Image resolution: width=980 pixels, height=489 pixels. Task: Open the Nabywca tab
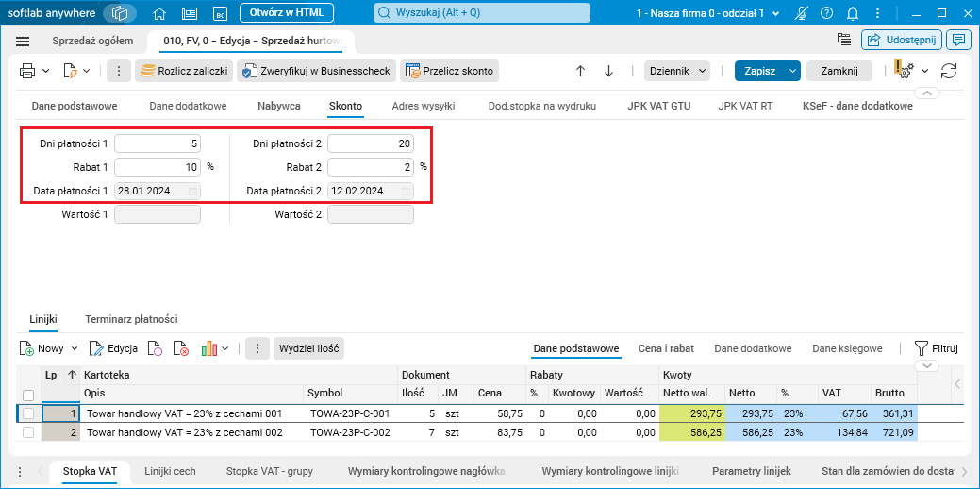point(279,106)
